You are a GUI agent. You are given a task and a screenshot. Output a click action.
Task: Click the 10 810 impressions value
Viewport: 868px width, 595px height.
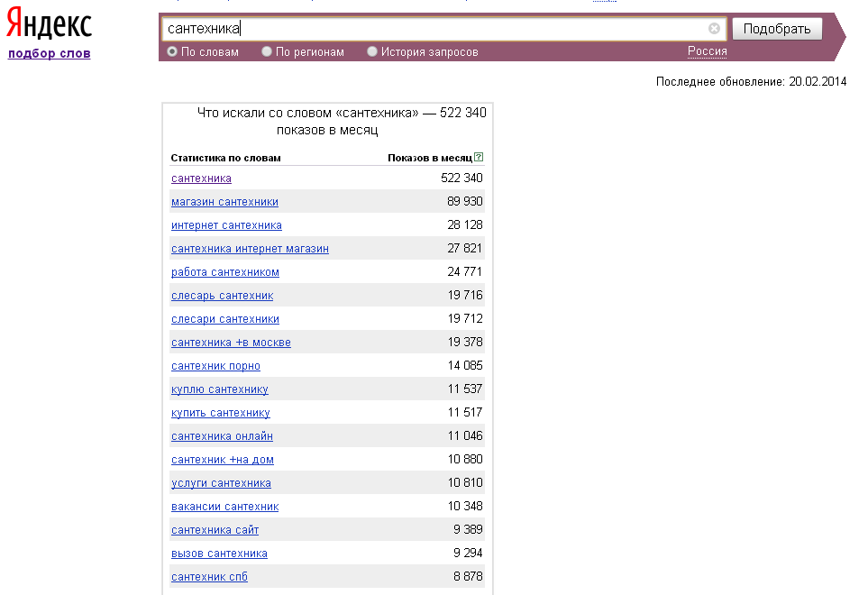465,482
